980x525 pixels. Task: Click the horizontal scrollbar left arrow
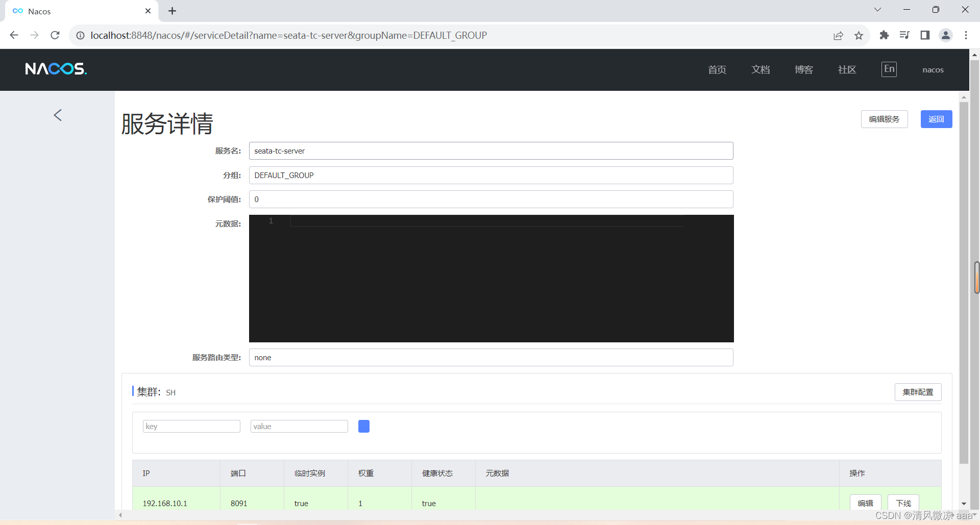click(x=120, y=515)
